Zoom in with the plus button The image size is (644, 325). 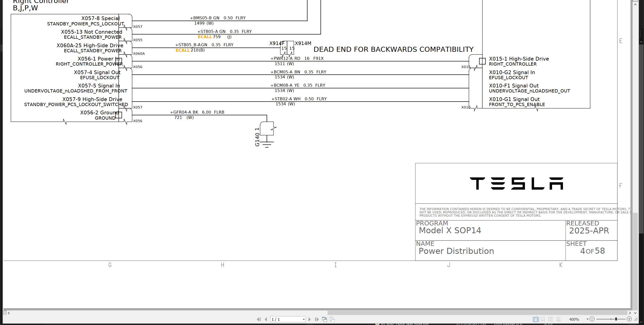(x=629, y=319)
